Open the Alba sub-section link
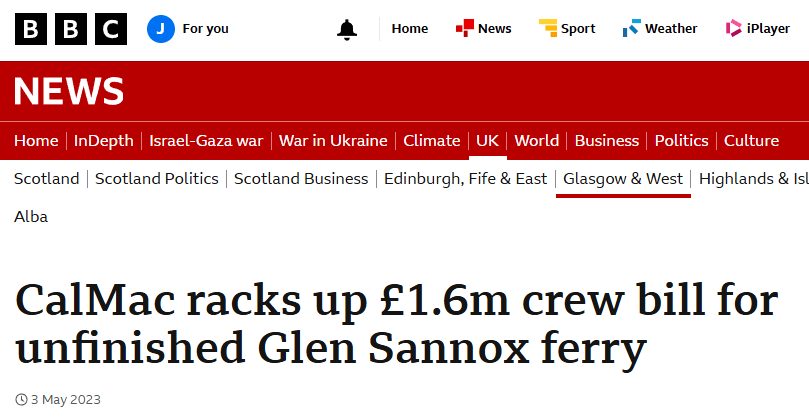This screenshot has width=809, height=420. click(x=31, y=216)
